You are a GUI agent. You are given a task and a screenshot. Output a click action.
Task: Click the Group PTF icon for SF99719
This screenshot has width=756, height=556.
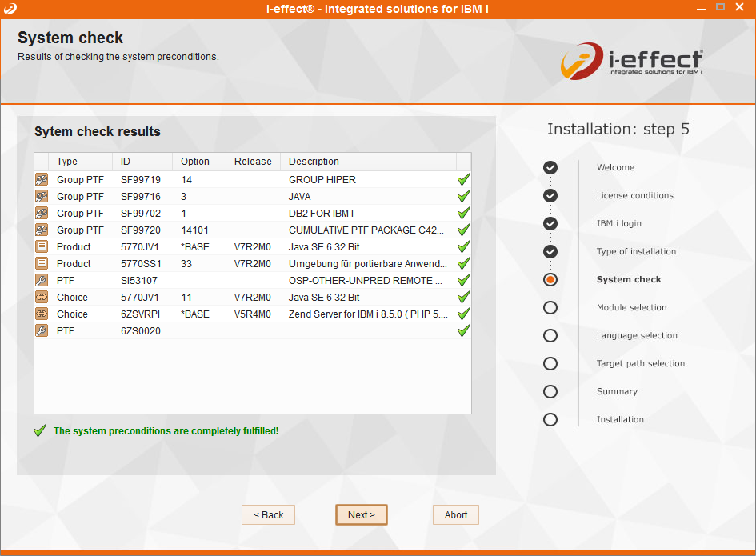pyautogui.click(x=42, y=180)
